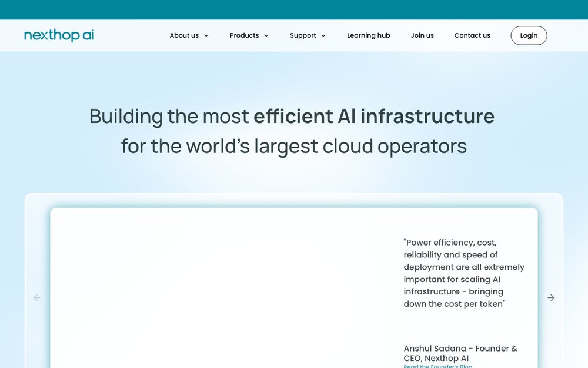
Task: Expand the Support dropdown chevron
Action: tap(323, 36)
